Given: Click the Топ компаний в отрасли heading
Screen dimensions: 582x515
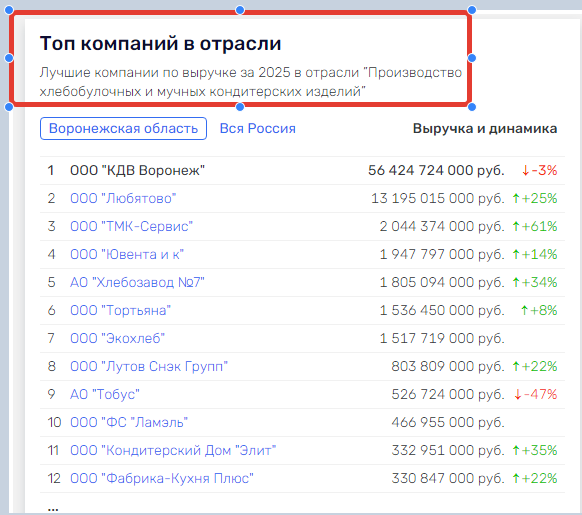Looking at the screenshot, I should [x=160, y=43].
